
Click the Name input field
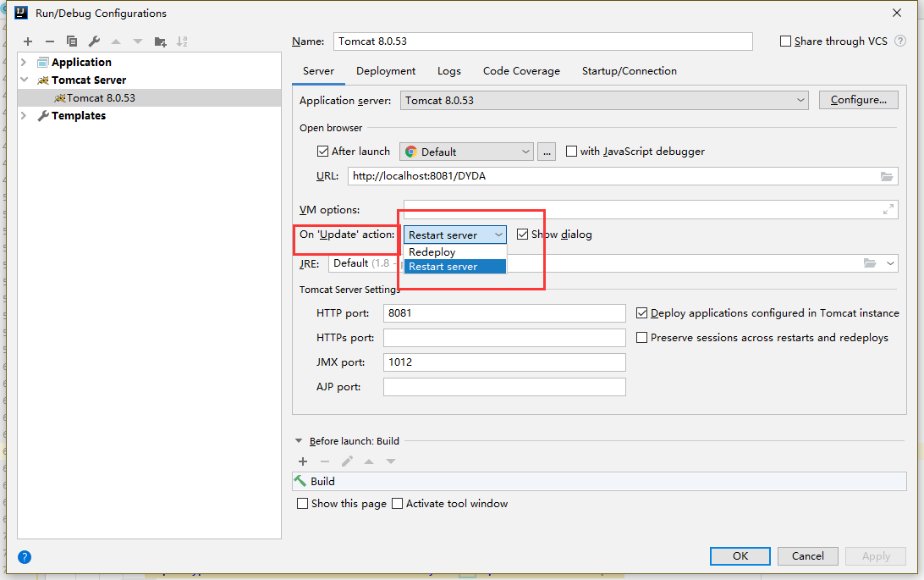click(542, 41)
